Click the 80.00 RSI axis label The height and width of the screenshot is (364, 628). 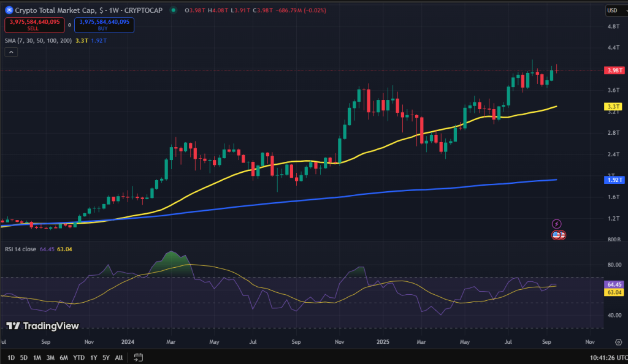coord(615,265)
